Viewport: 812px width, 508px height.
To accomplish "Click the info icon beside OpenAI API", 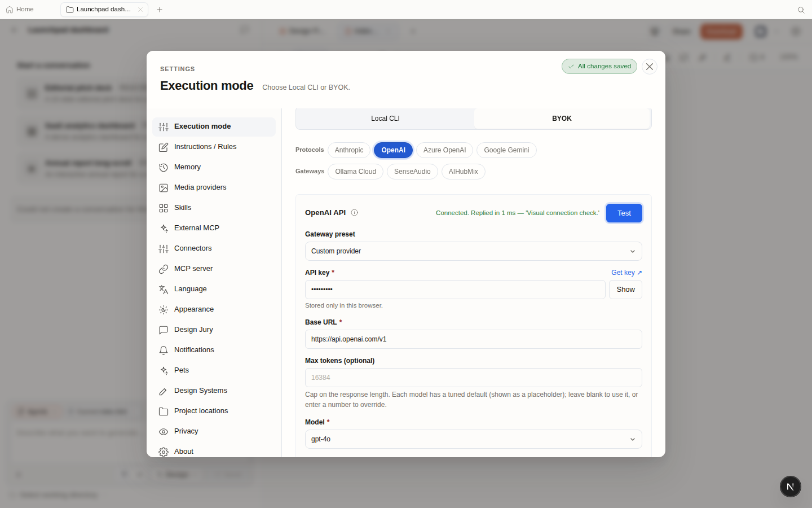I will 355,213.
